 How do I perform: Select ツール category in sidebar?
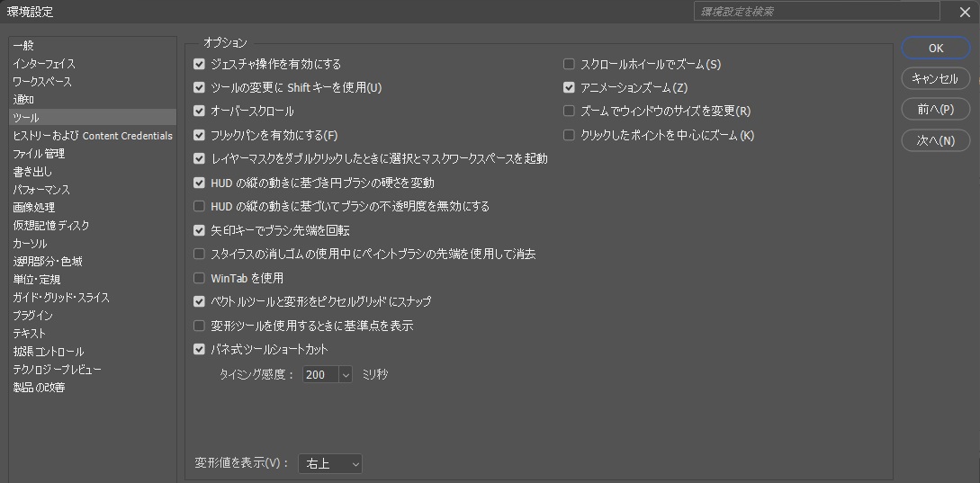[93, 118]
